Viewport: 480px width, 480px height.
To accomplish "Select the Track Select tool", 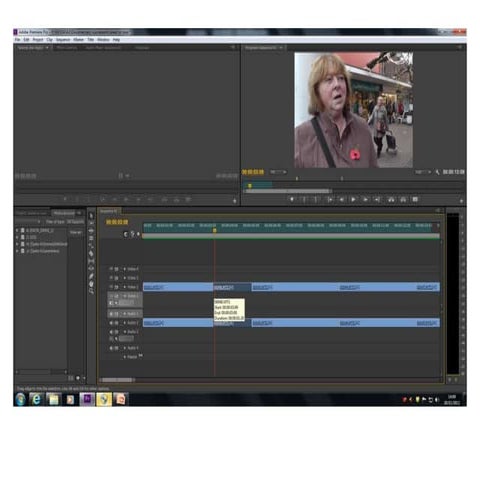I will pos(91,223).
